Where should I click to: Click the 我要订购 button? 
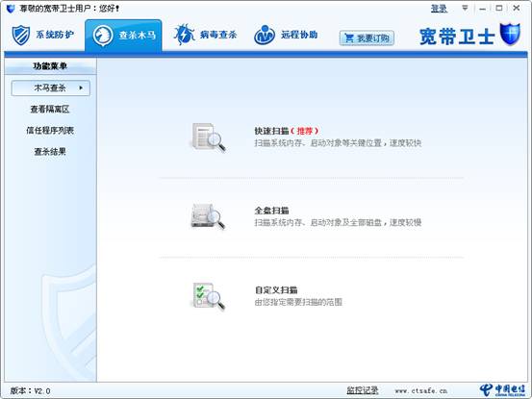click(x=367, y=37)
